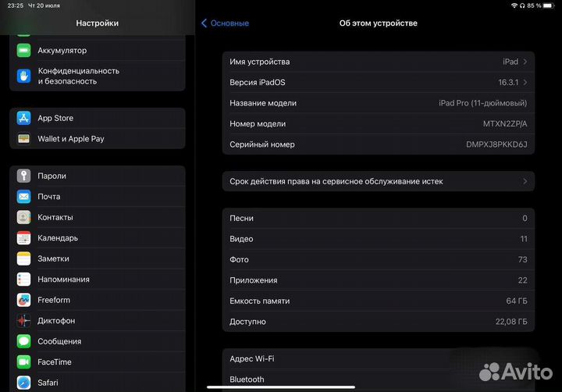Open the Имя устройства label

260,62
